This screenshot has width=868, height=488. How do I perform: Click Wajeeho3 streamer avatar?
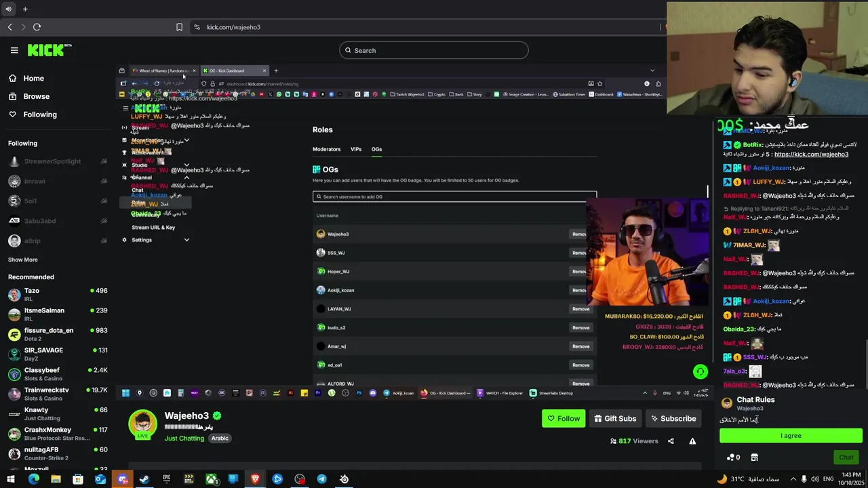pyautogui.click(x=142, y=424)
